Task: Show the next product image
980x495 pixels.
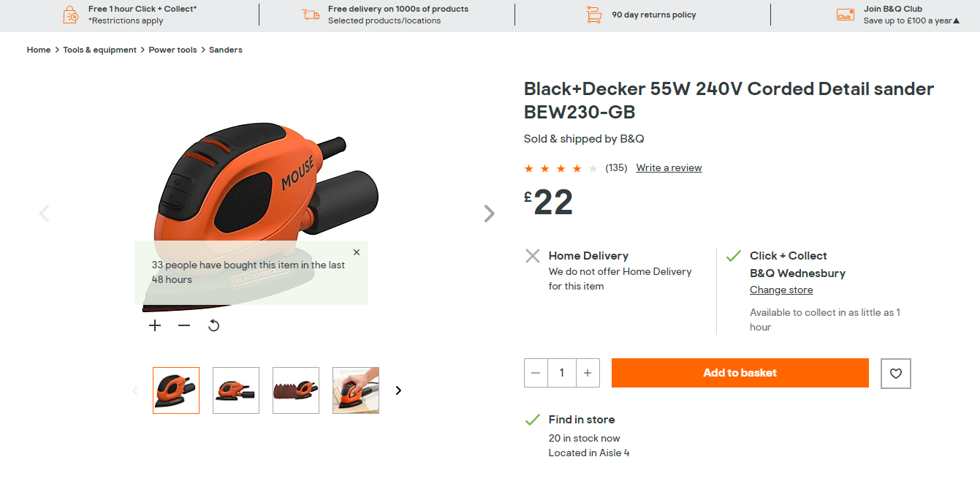Action: [489, 214]
